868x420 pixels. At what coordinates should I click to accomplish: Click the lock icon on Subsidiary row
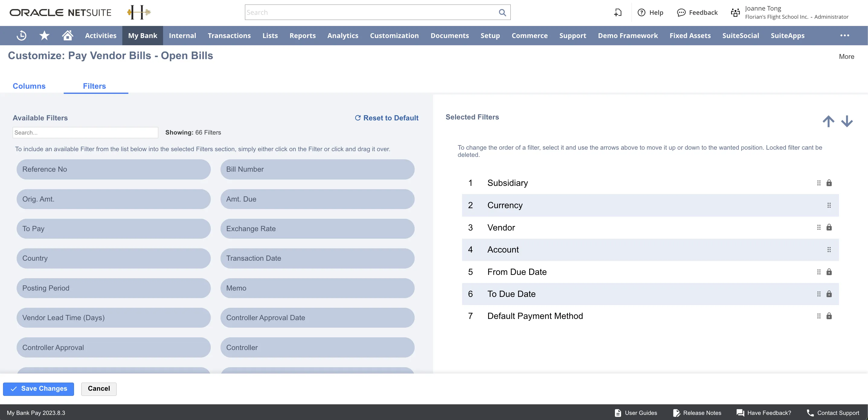829,183
